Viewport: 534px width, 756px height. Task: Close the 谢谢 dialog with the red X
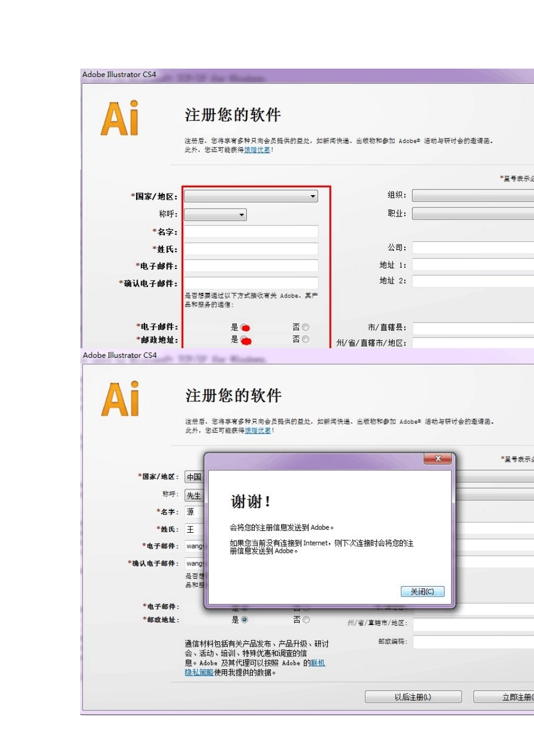438,459
